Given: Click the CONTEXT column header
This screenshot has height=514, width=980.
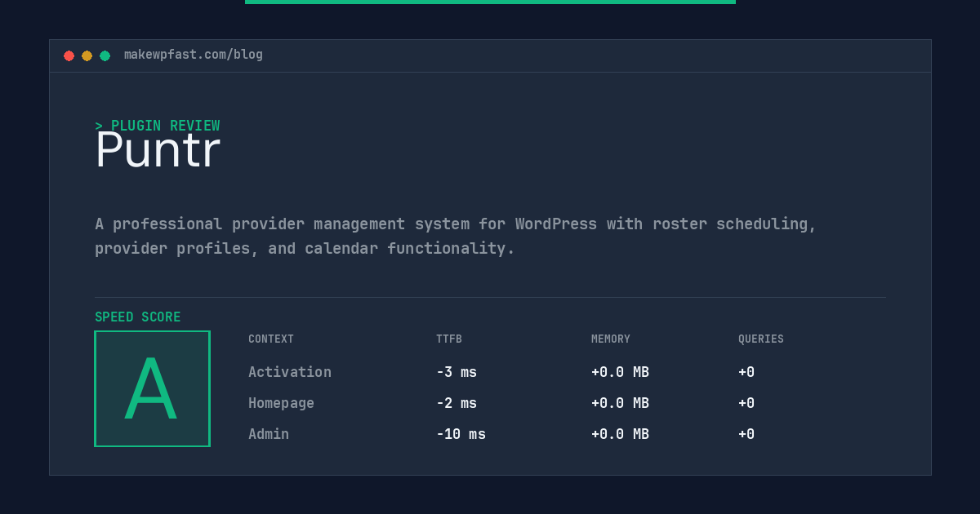Looking at the screenshot, I should (271, 339).
